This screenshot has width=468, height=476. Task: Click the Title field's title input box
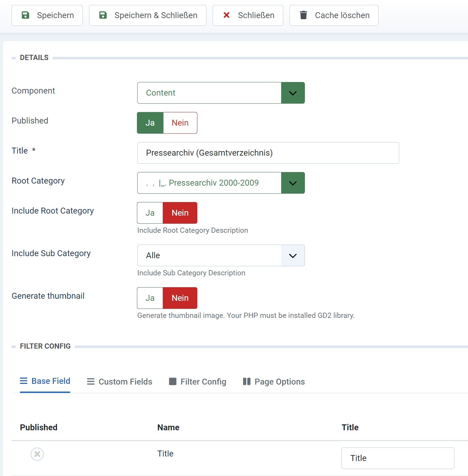[397, 458]
